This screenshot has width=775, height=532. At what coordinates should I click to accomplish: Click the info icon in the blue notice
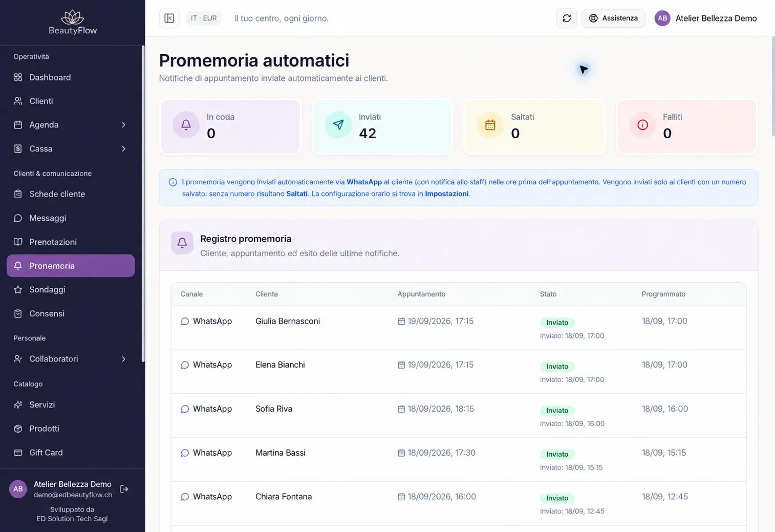click(x=173, y=182)
